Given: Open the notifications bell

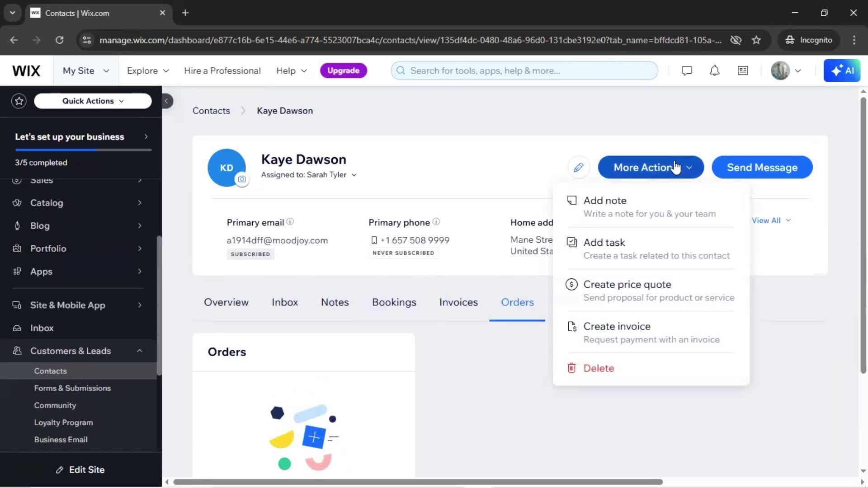Looking at the screenshot, I should click(714, 71).
